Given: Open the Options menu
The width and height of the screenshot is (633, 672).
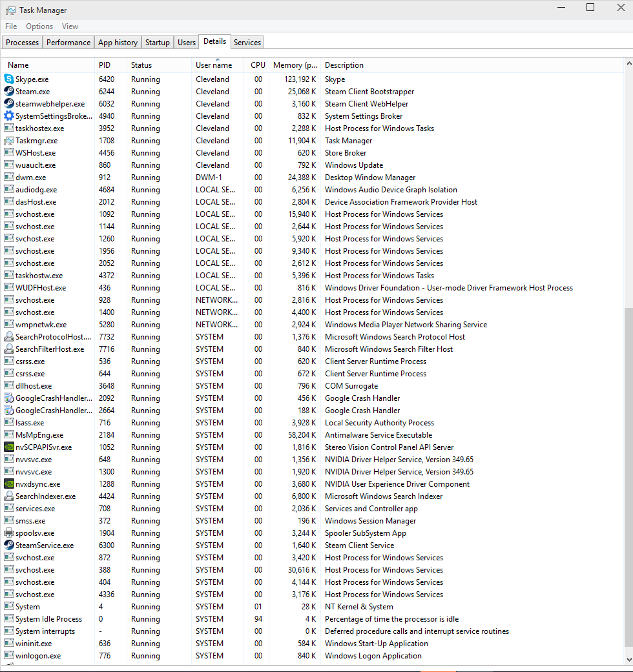Looking at the screenshot, I should (39, 26).
